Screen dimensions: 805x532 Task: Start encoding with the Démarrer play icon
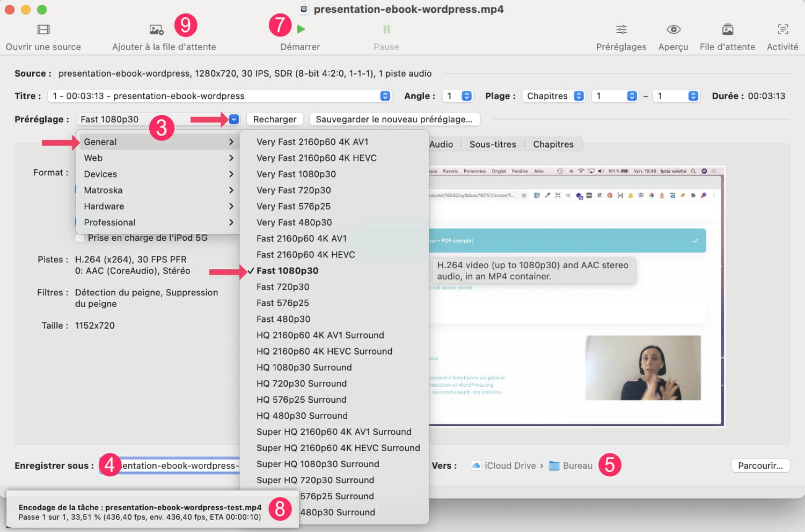pos(301,29)
